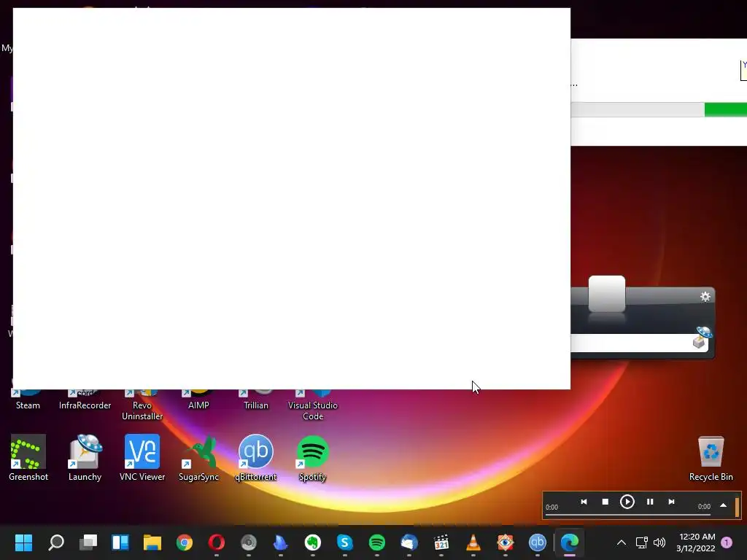This screenshot has width=747, height=560.
Task: Adjust the orange volume bar in media widget
Action: click(x=737, y=507)
